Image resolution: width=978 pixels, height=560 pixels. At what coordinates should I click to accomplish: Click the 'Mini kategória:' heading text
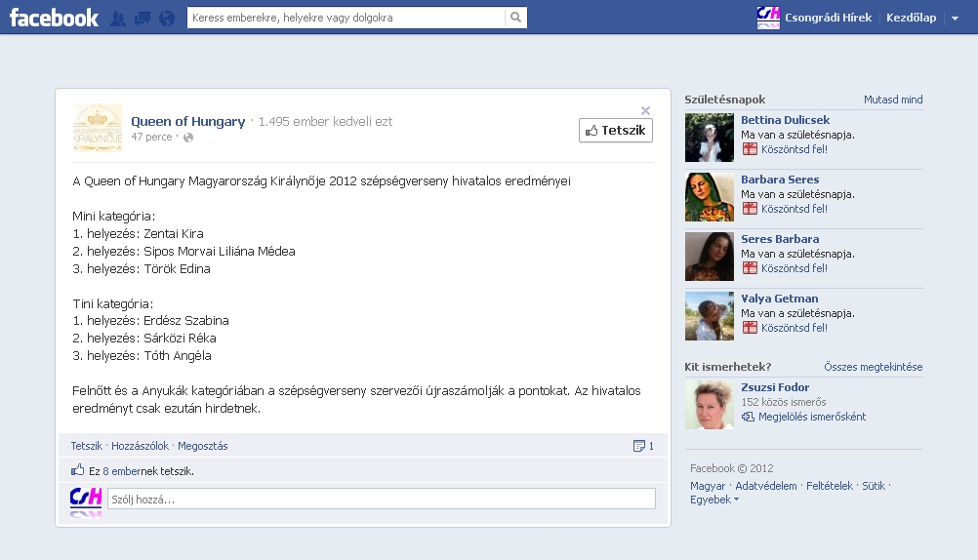tap(113, 217)
